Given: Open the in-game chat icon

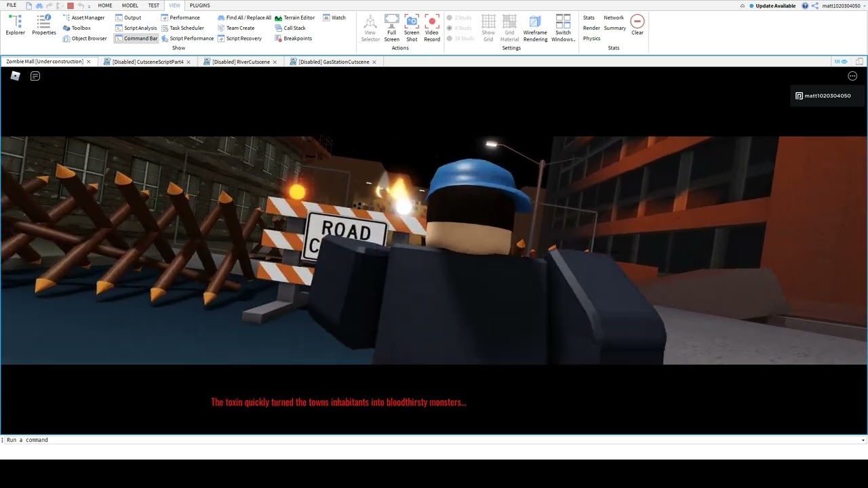Looking at the screenshot, I should (35, 76).
